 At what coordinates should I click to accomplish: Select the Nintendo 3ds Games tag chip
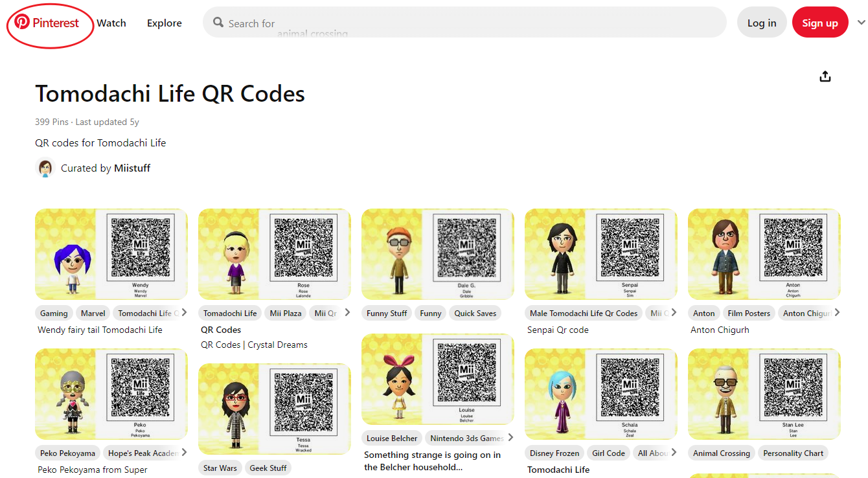465,438
